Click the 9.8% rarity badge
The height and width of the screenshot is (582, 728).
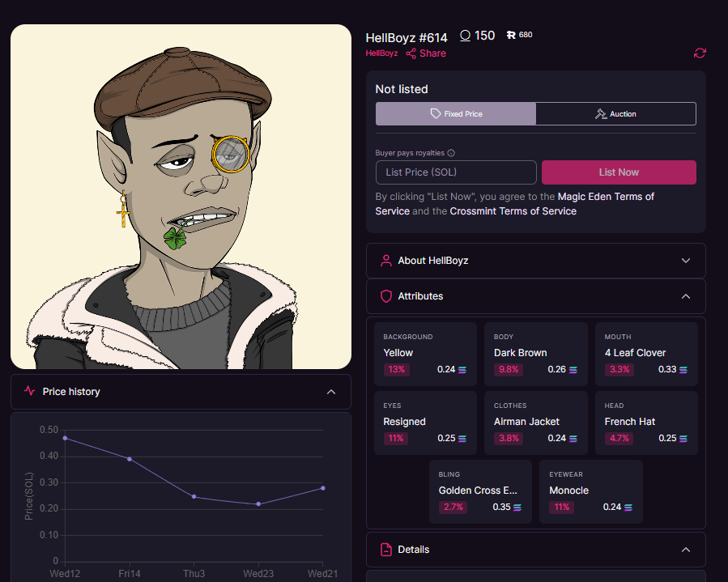pyautogui.click(x=509, y=369)
